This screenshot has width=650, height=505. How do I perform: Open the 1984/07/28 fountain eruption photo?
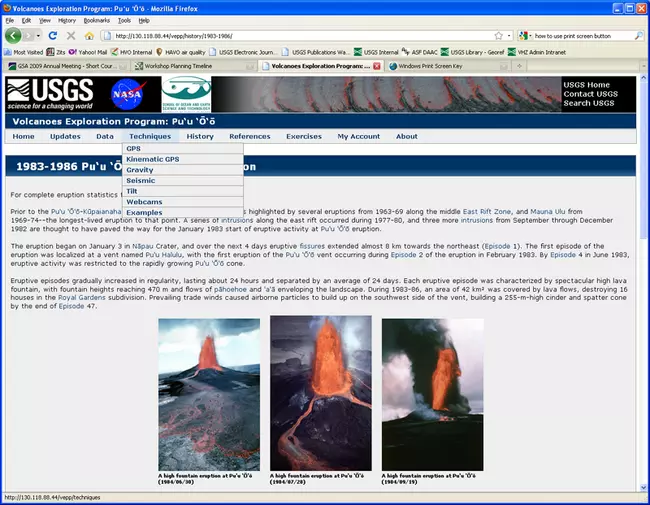(321, 393)
